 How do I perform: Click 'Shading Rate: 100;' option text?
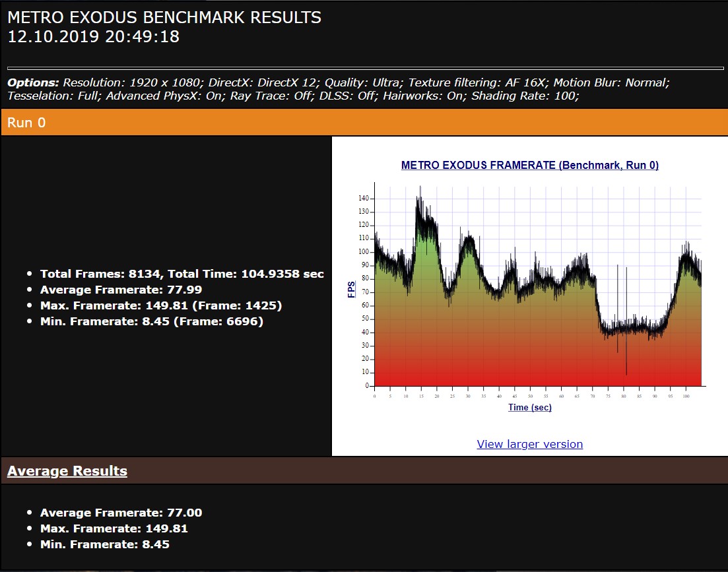[x=525, y=96]
